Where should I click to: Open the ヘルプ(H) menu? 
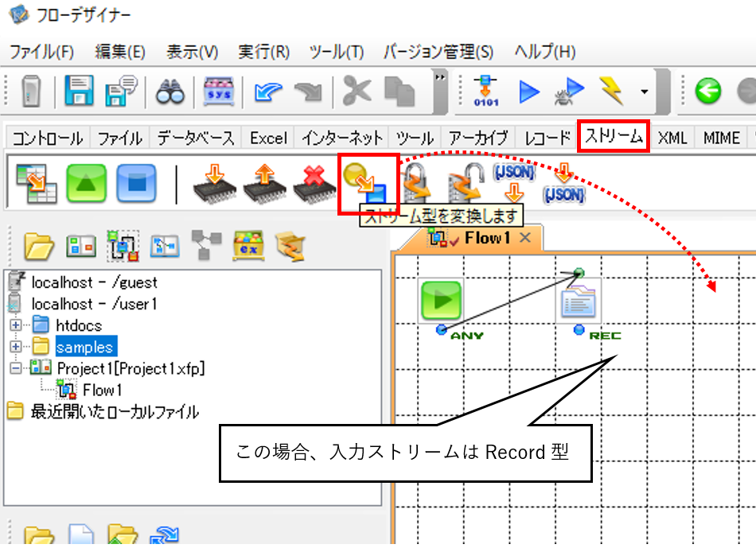pyautogui.click(x=545, y=51)
